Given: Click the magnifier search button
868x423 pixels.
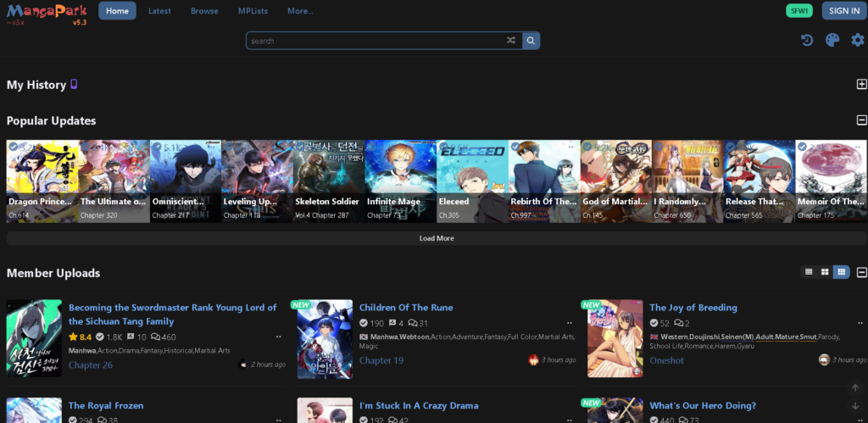Looking at the screenshot, I should 531,41.
